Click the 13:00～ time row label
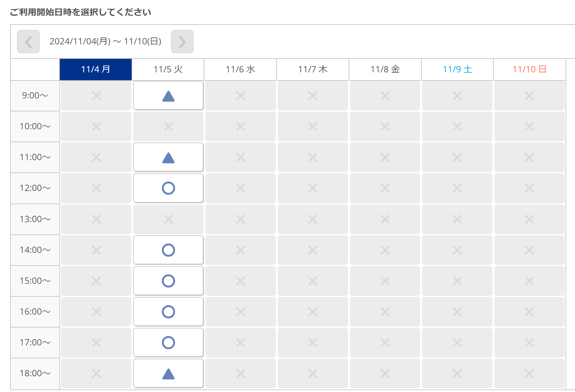Image resolution: width=575 pixels, height=392 pixels. (35, 219)
